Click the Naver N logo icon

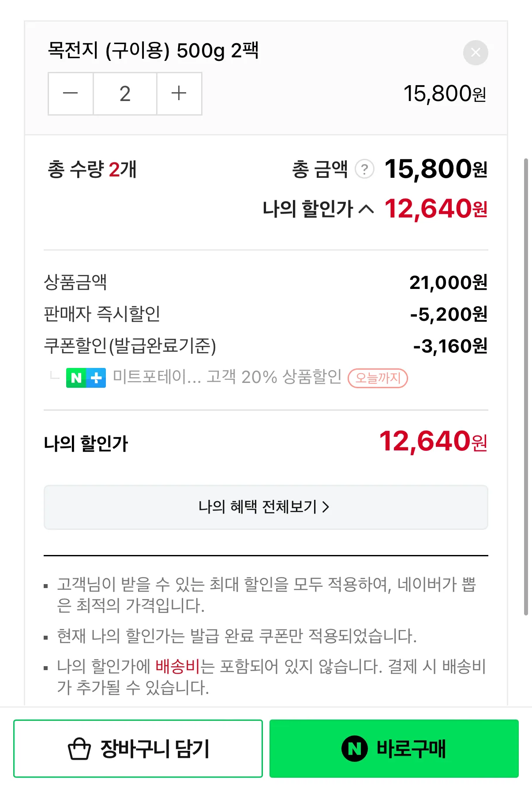click(354, 749)
